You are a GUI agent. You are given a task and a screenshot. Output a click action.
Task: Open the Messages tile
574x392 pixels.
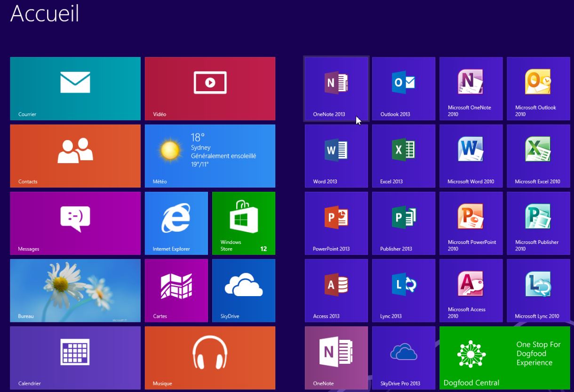tap(75, 223)
